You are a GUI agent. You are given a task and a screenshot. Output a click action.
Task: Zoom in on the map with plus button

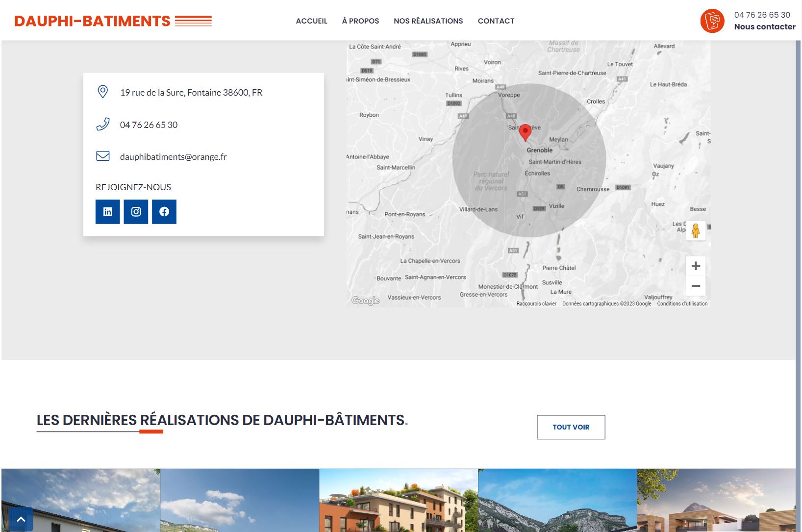[x=696, y=266]
